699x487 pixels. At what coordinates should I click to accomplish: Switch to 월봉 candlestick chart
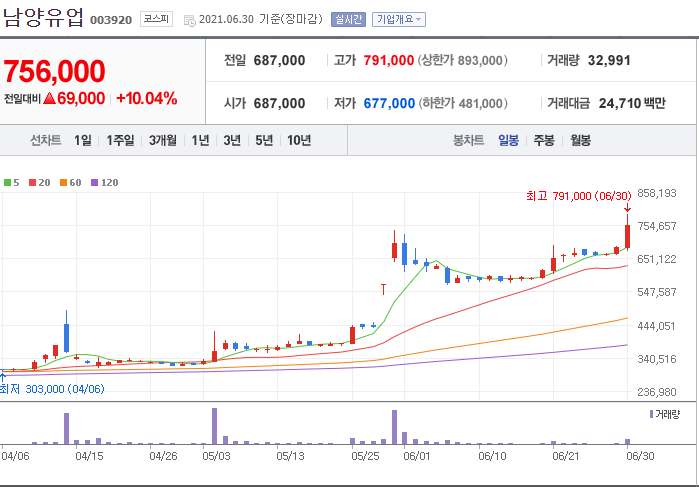pos(580,140)
